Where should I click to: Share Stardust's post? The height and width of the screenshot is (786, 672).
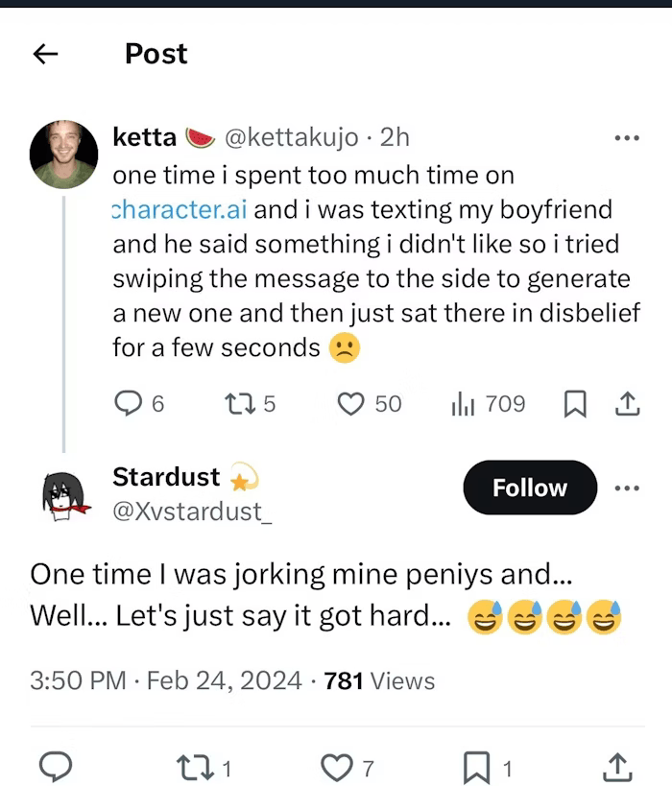pos(614,767)
